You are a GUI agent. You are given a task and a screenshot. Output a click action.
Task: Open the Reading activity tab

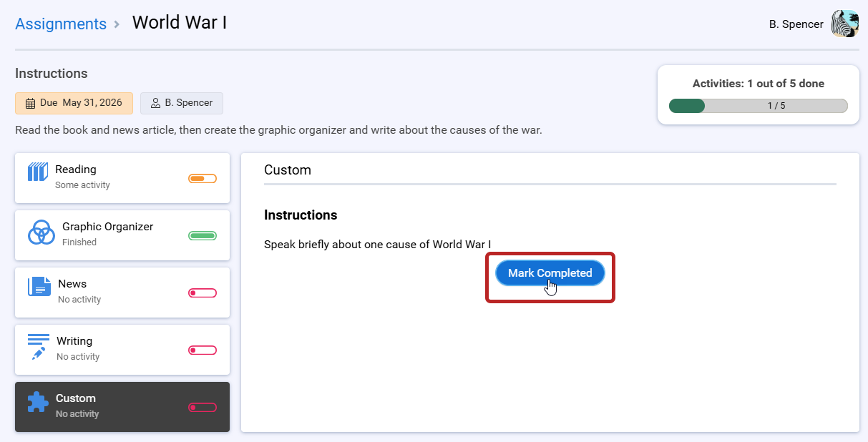pyautogui.click(x=122, y=178)
